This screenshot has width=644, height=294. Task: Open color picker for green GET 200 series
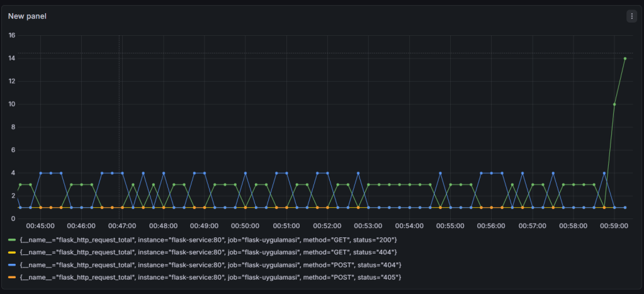coord(12,240)
